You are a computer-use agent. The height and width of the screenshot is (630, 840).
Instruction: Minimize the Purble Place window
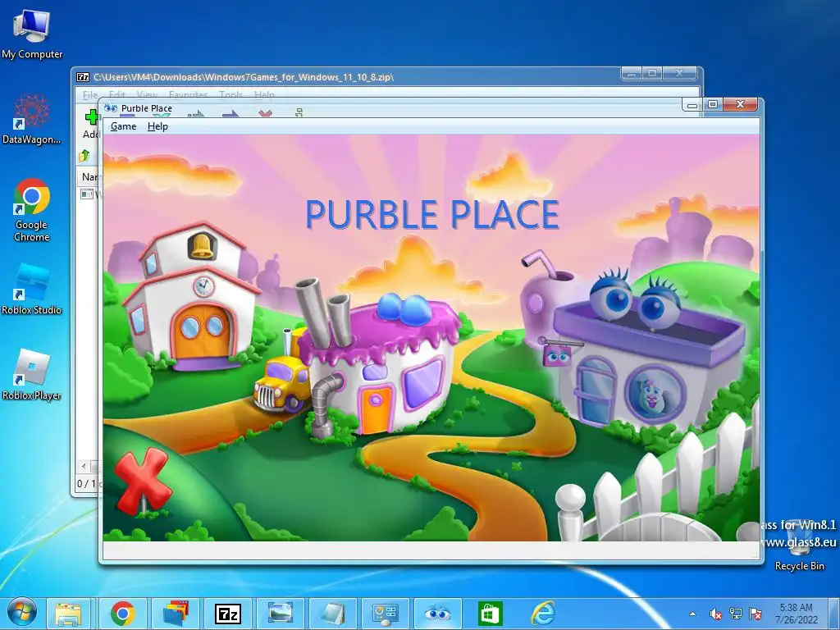692,105
